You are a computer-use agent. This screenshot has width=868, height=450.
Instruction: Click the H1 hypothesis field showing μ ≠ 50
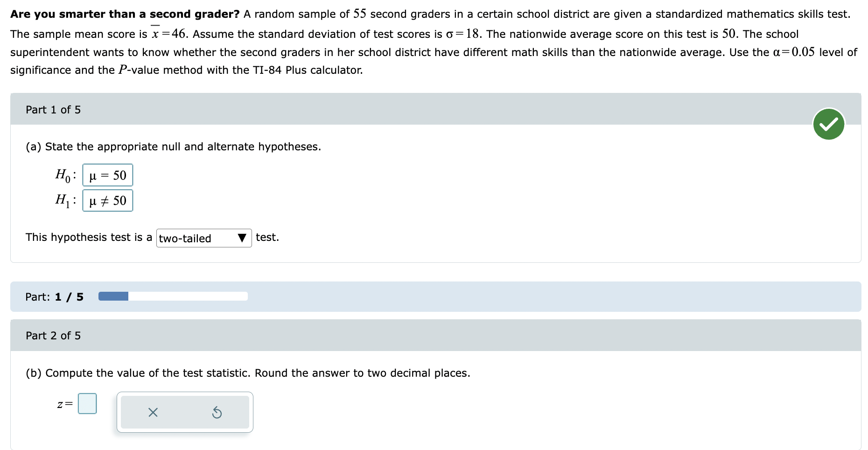[x=107, y=200]
